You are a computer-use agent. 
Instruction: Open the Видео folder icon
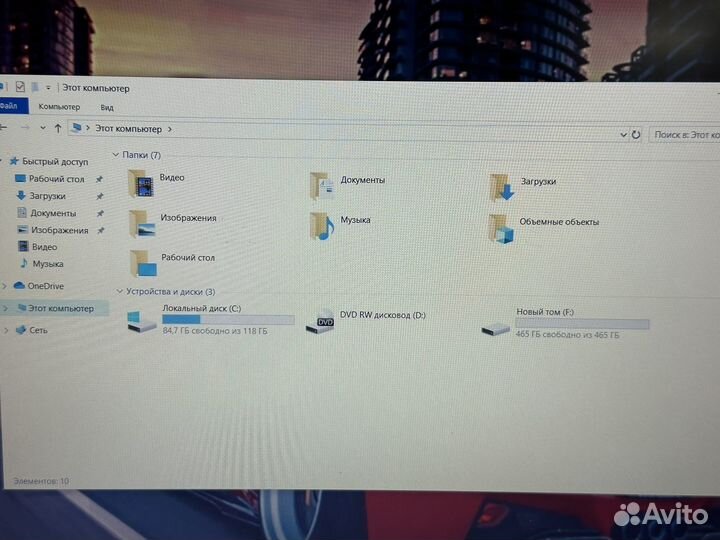tap(141, 184)
